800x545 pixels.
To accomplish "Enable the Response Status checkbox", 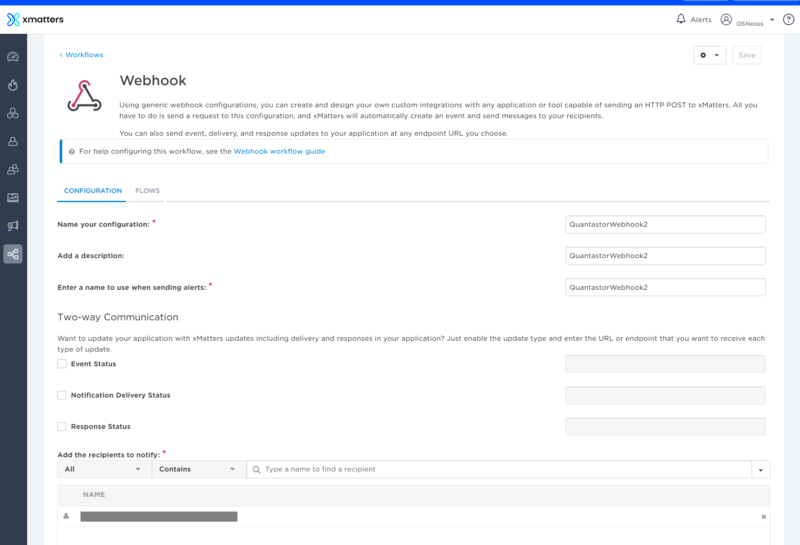I will click(x=62, y=427).
